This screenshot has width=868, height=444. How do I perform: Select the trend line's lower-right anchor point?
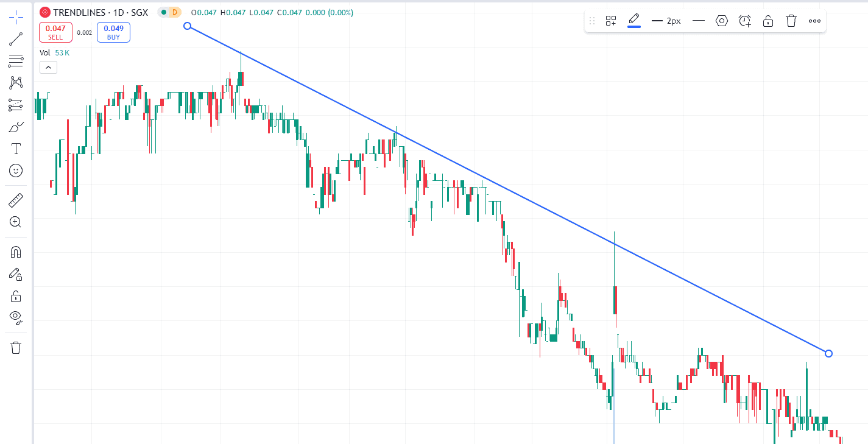pos(828,353)
